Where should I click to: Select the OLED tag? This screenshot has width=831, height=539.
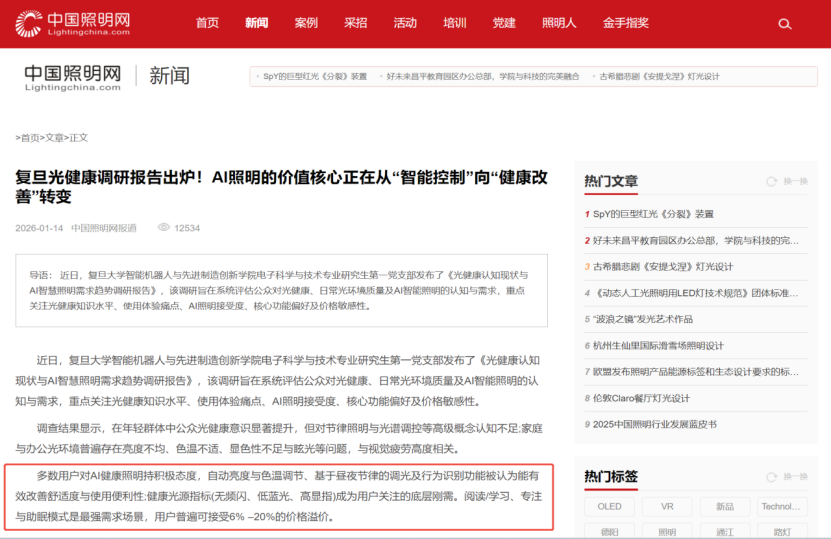(x=609, y=507)
